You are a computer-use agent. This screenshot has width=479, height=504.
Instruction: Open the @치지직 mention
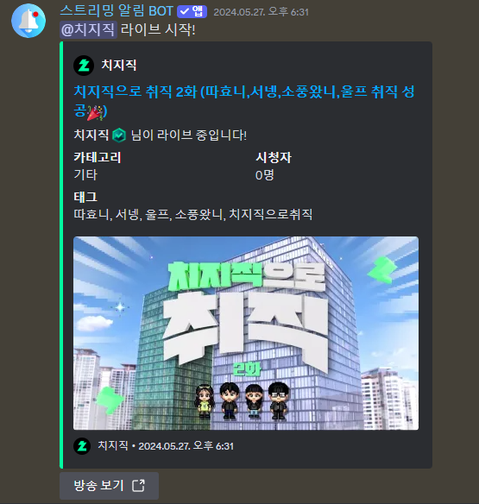(x=88, y=29)
